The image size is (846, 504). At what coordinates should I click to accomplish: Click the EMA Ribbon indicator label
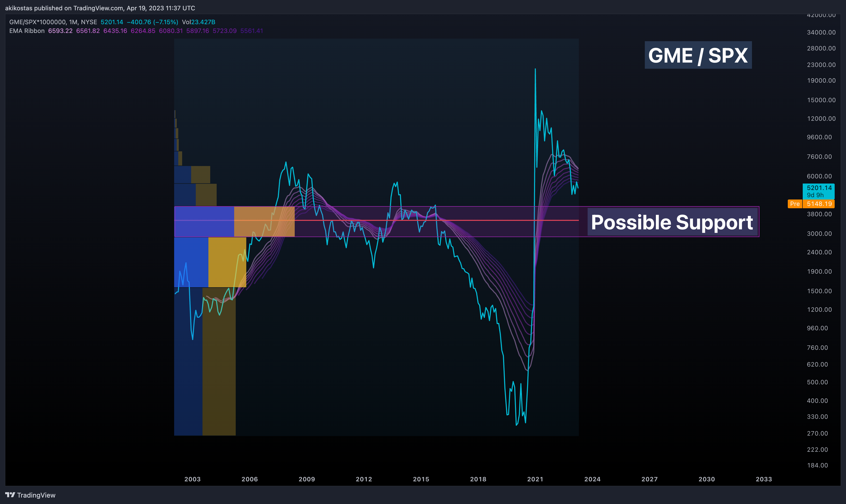tap(27, 31)
